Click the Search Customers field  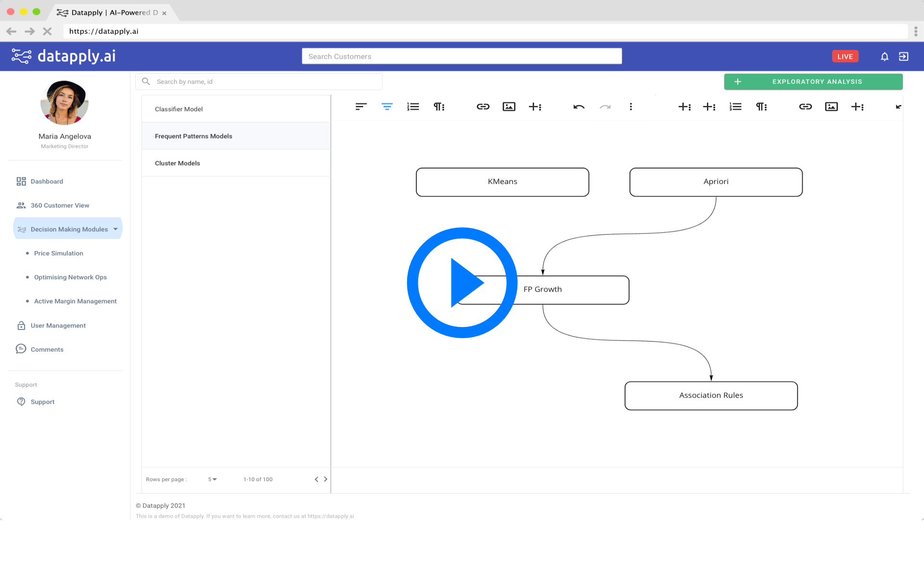click(462, 56)
